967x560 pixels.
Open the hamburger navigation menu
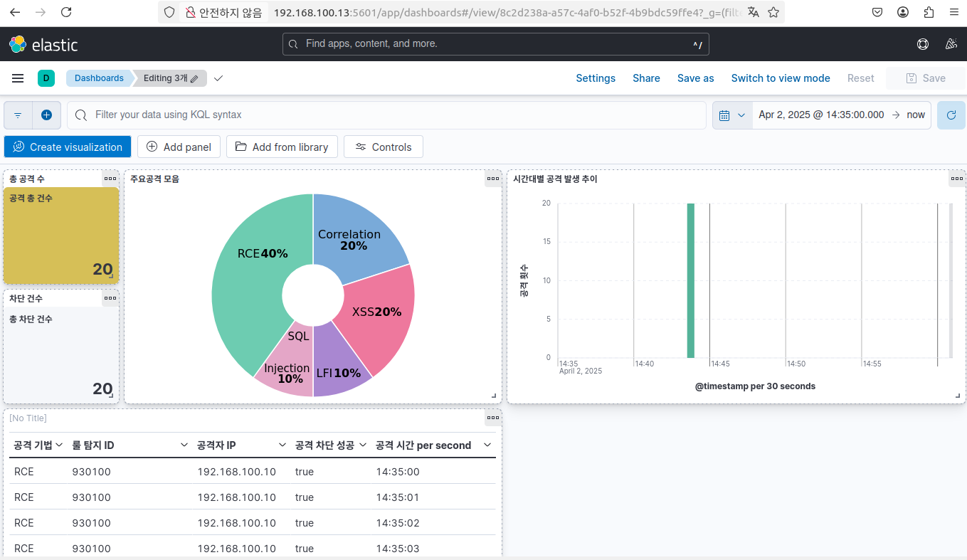click(18, 78)
